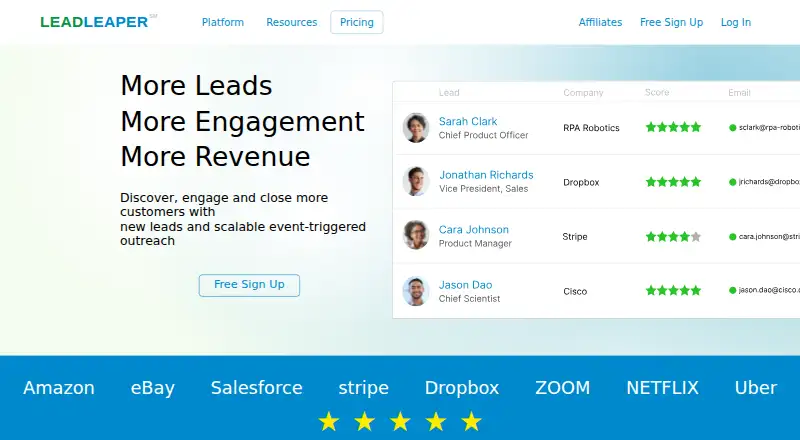Viewport: 800px width, 440px height.
Task: Open the Jonathan Richards lead name
Action: click(486, 175)
